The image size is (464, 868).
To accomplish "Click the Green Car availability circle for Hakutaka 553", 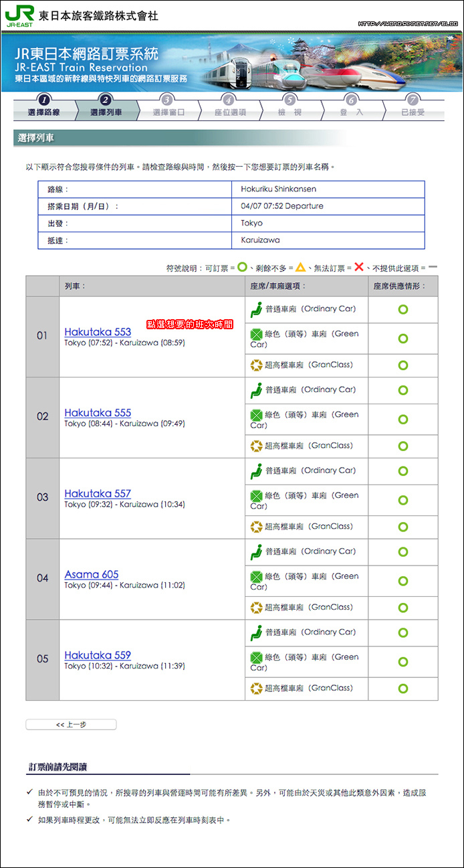I will click(x=403, y=339).
